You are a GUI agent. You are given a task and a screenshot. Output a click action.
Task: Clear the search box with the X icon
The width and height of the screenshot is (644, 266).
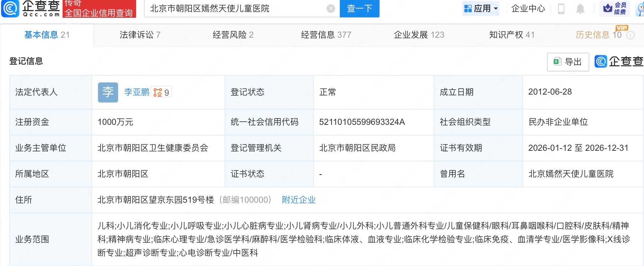(x=331, y=9)
